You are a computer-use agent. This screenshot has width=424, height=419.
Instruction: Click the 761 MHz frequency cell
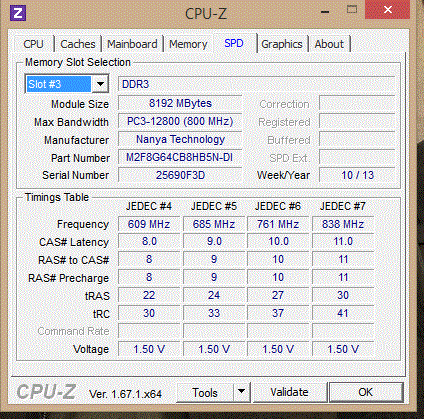coord(278,224)
